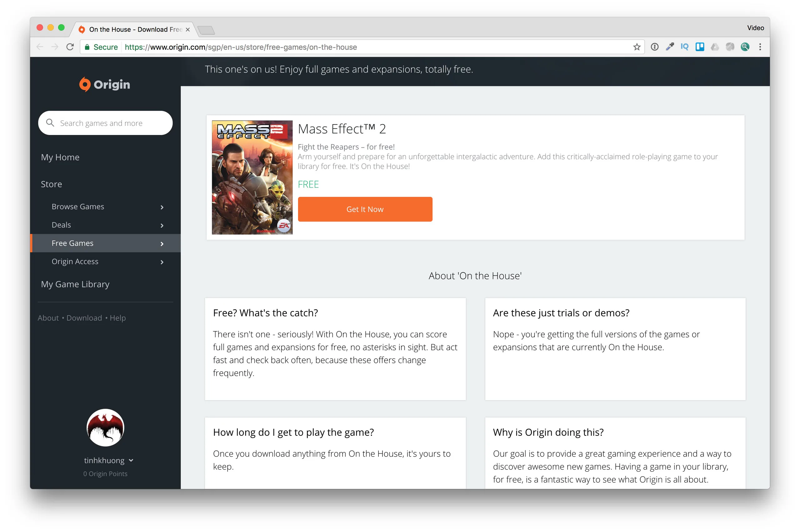Expand the Free Games submenu arrow

[x=162, y=244]
